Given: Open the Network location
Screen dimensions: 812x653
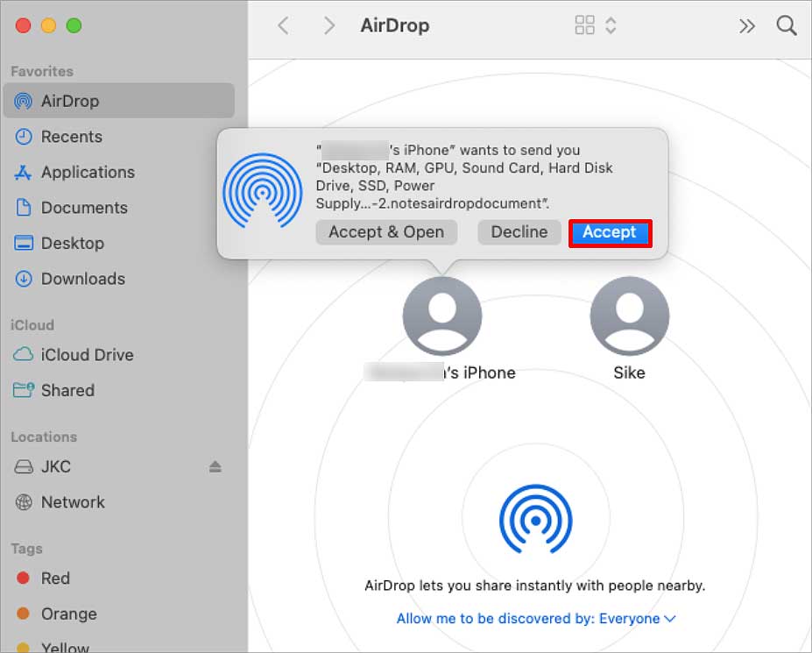Looking at the screenshot, I should [73, 502].
